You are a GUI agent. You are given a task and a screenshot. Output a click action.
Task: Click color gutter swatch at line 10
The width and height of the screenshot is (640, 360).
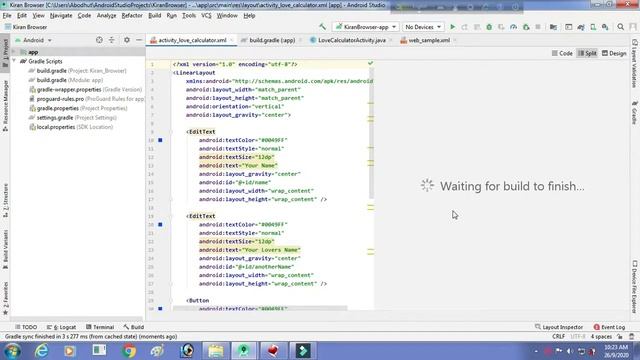pos(160,140)
